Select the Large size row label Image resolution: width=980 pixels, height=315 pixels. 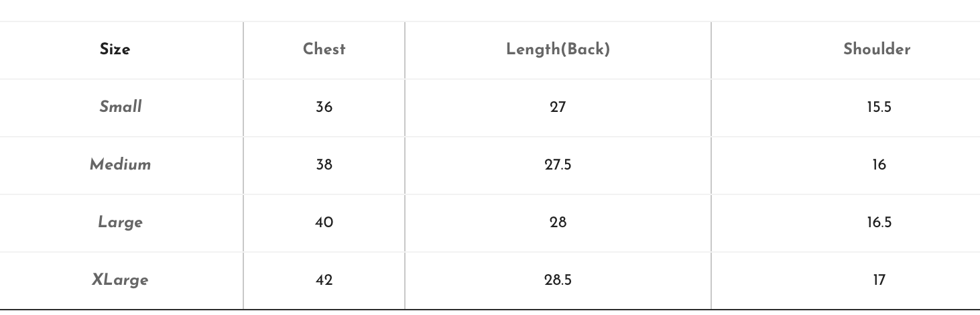pos(121,223)
